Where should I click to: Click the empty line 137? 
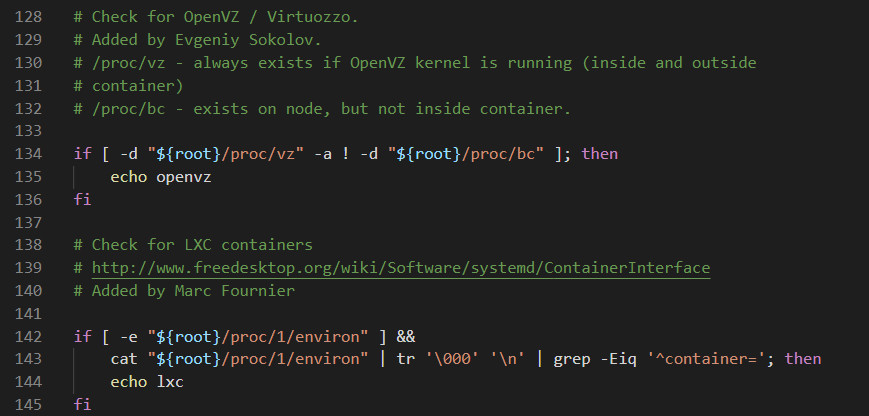click(x=300, y=222)
